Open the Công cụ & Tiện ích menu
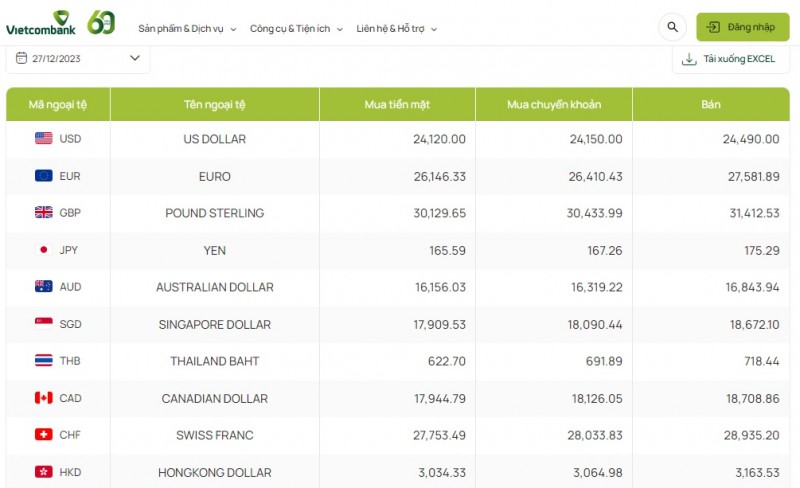Screen dimensions: 800x488 (296, 29)
